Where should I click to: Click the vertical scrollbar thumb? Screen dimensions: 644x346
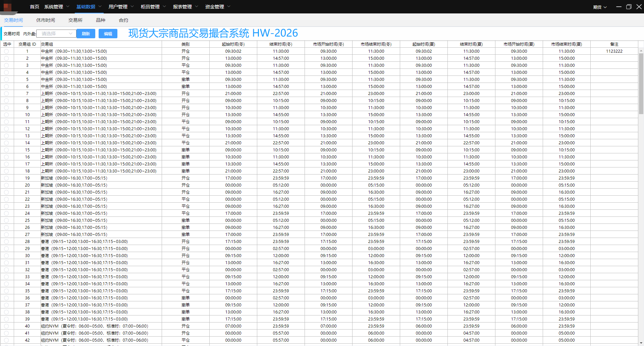coord(641,84)
